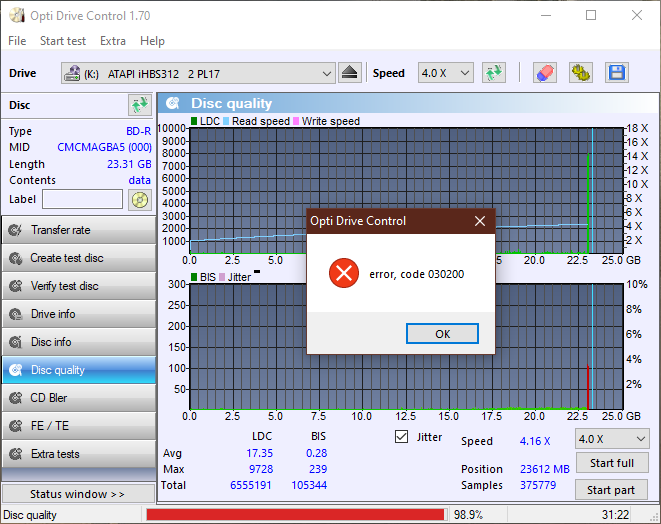Viewport: 661px width, 524px height.
Task: Click the blue Read speed legend swatch
Action: point(226,121)
